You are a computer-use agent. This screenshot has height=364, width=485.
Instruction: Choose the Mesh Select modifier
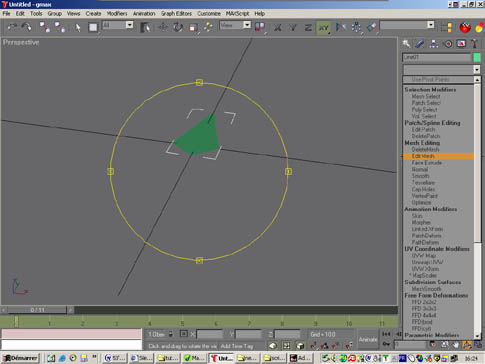(426, 96)
